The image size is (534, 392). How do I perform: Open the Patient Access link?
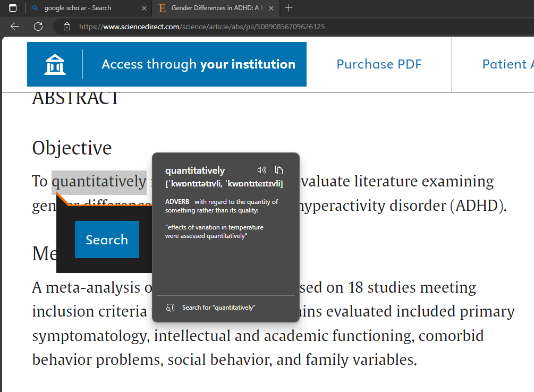click(508, 64)
